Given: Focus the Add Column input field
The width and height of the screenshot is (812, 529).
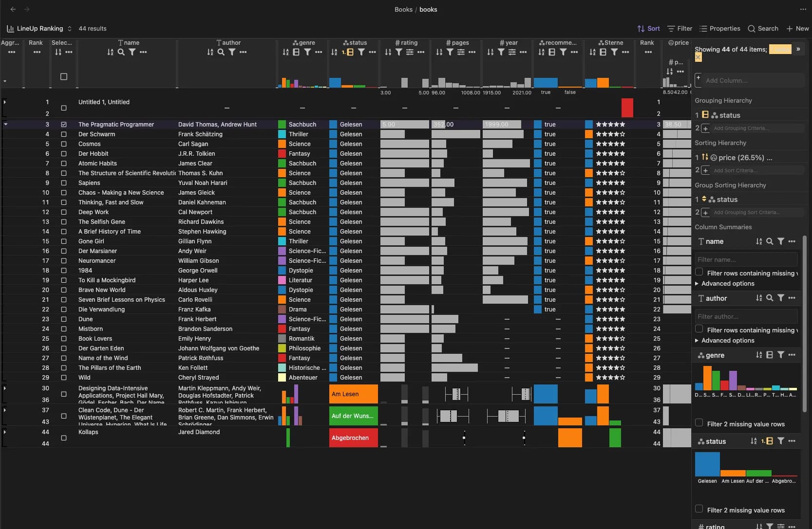Looking at the screenshot, I should (x=754, y=80).
